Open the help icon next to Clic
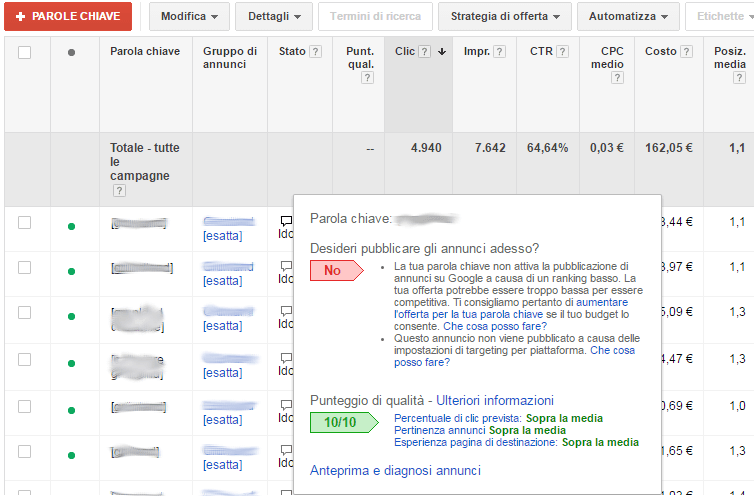Image resolution: width=754 pixels, height=496 pixels. click(x=425, y=51)
